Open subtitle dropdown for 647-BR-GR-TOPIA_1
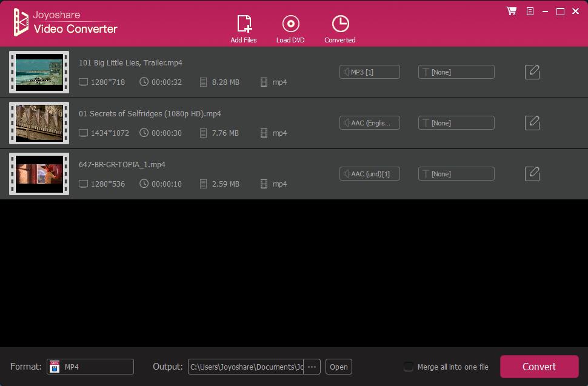588x386 pixels. pyautogui.click(x=456, y=174)
